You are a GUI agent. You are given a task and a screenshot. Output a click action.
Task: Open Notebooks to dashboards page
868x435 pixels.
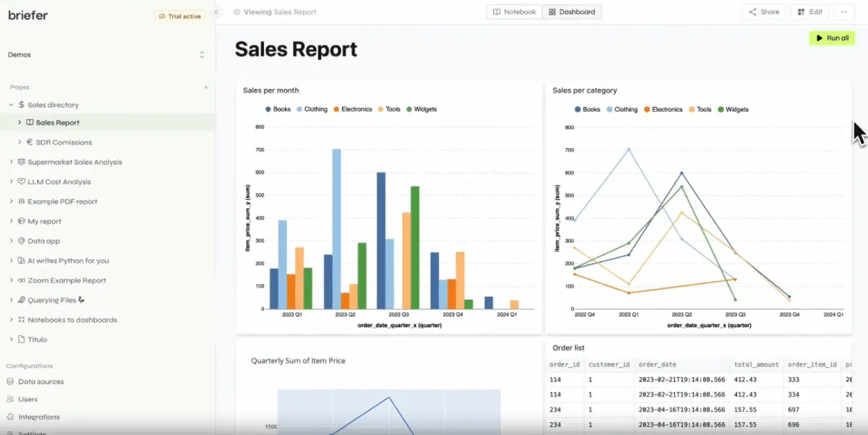(x=72, y=319)
